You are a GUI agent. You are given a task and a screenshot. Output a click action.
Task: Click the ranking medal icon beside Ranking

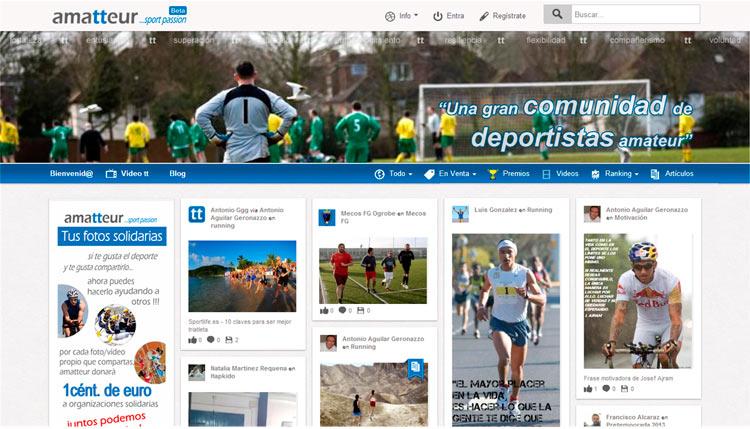pyautogui.click(x=595, y=175)
